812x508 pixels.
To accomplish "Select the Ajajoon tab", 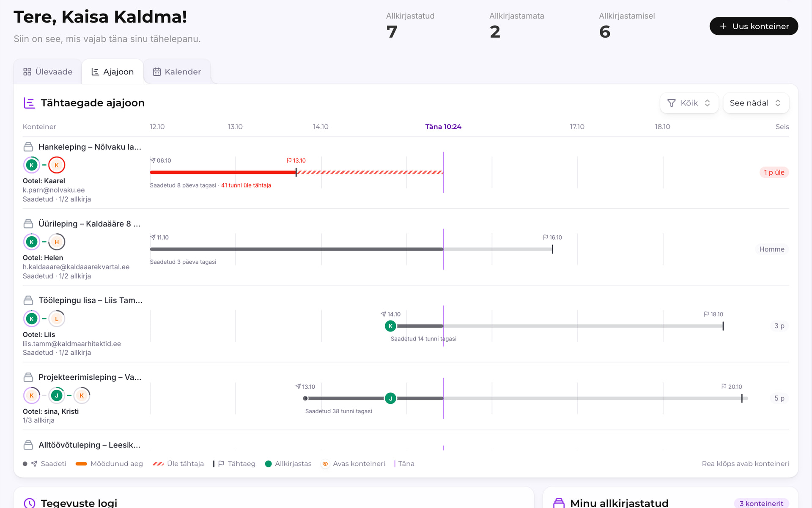I will pyautogui.click(x=112, y=72).
